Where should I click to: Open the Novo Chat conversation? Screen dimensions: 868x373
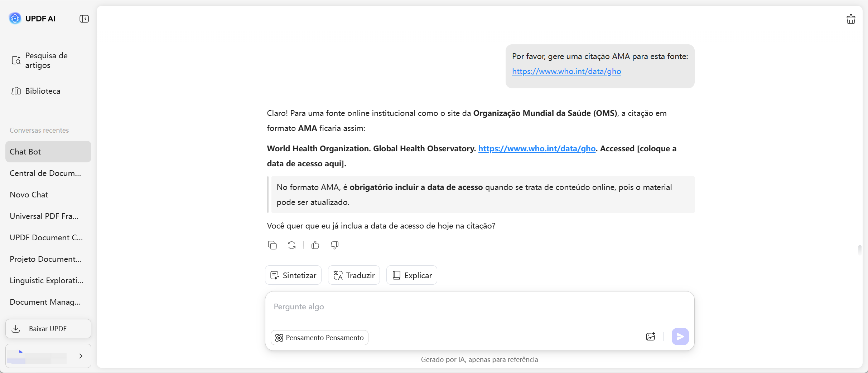coord(48,195)
